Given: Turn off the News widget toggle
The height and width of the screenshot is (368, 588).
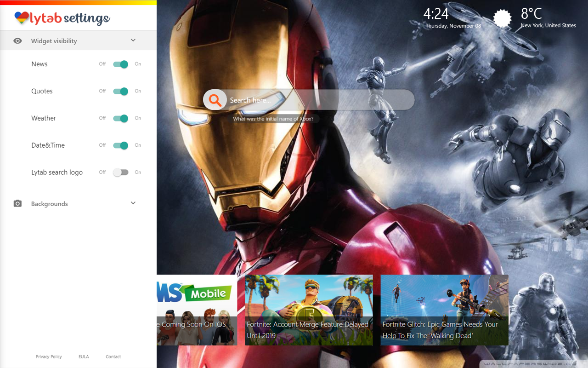Looking at the screenshot, I should pos(121,64).
